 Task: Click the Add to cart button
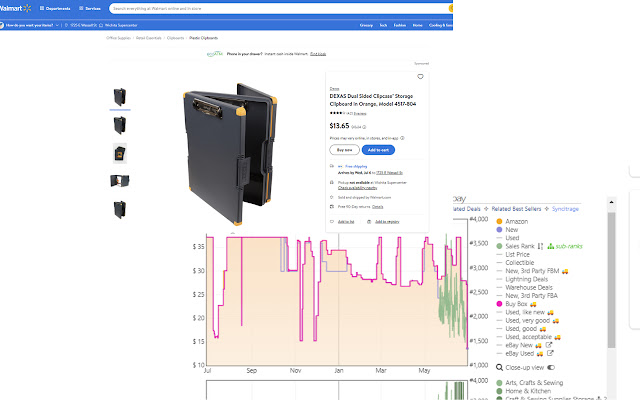tap(378, 150)
